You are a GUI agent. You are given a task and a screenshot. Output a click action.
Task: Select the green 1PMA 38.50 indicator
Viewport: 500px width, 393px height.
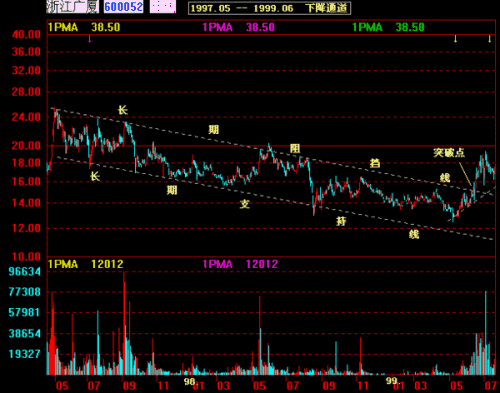tap(388, 27)
